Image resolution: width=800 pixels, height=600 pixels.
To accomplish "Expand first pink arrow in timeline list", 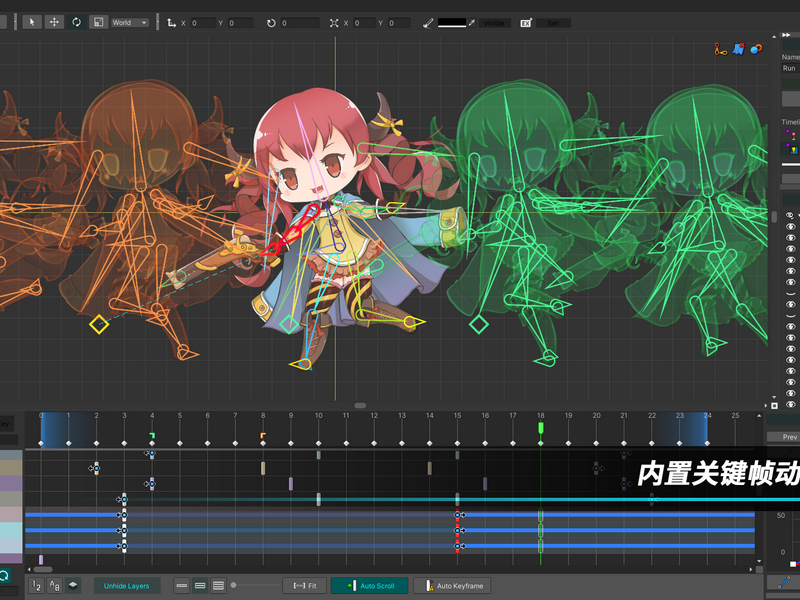I will pyautogui.click(x=788, y=132).
